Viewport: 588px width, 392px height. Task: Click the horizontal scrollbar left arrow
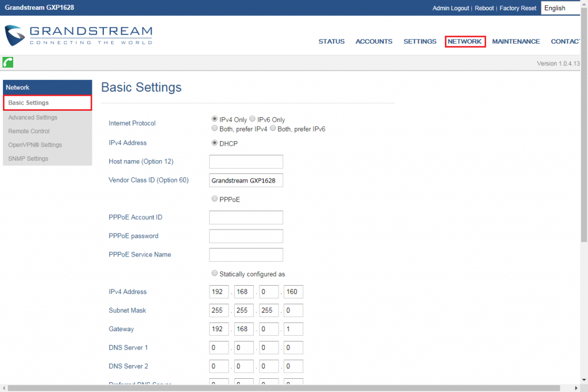pos(4,388)
